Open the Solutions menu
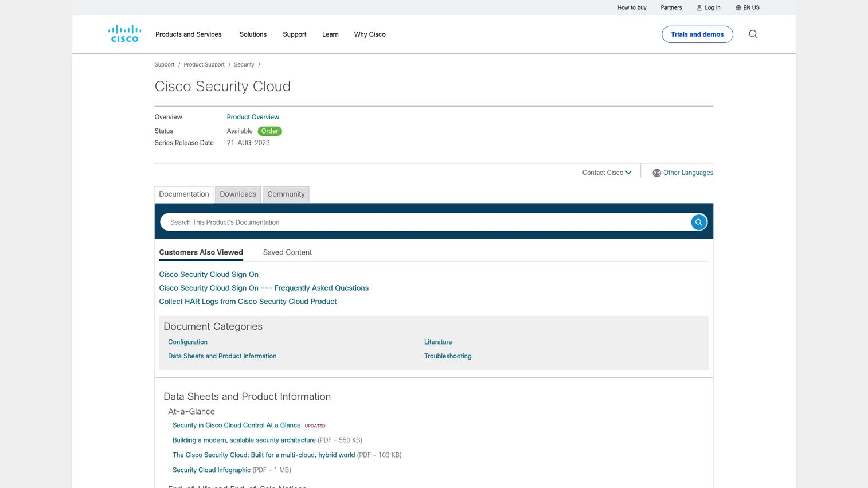The image size is (868, 488). tap(253, 34)
